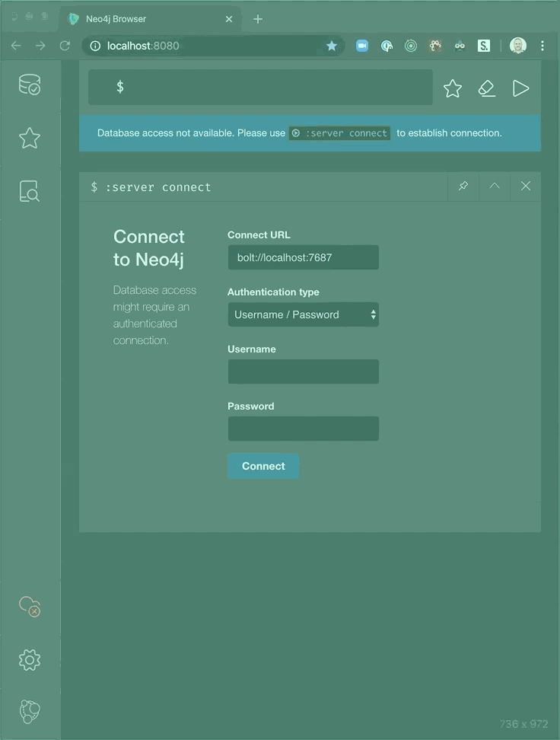The image size is (560, 740).
Task: Open the Chrome three-dot menu
Action: [x=542, y=46]
